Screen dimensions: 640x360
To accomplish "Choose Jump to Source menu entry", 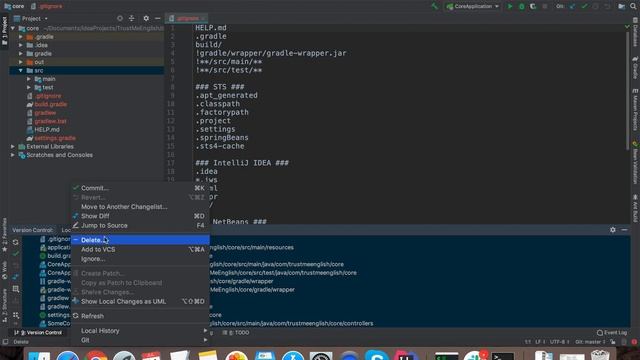I will click(x=140, y=225).
